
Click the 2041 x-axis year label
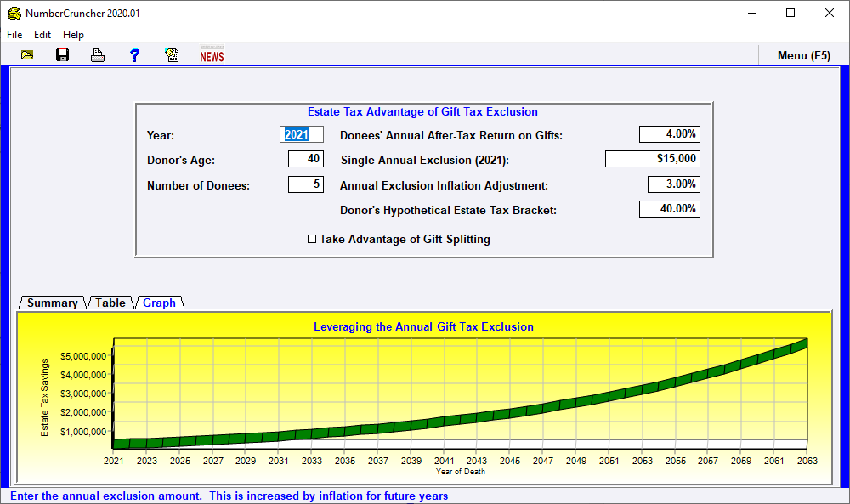click(444, 461)
